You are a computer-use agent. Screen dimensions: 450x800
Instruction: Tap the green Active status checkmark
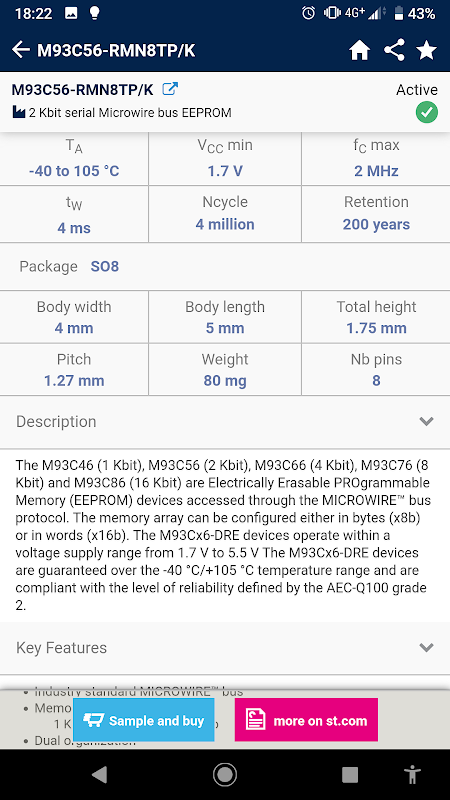pos(427,112)
